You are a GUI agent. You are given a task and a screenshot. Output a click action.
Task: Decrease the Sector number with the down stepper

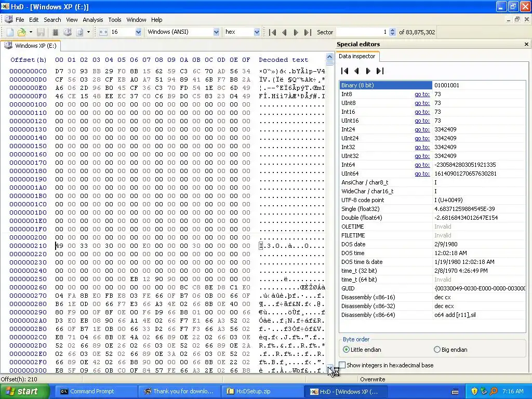pyautogui.click(x=393, y=34)
